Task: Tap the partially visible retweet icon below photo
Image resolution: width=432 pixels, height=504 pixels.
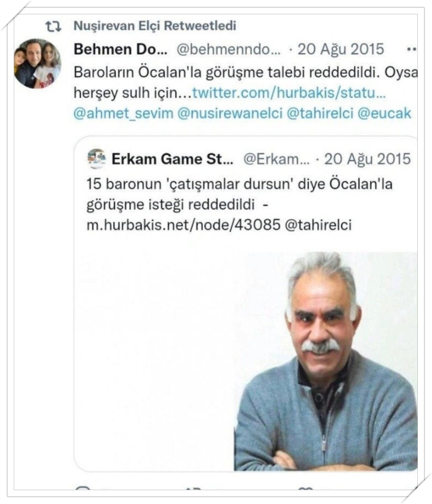Action: 195,488
